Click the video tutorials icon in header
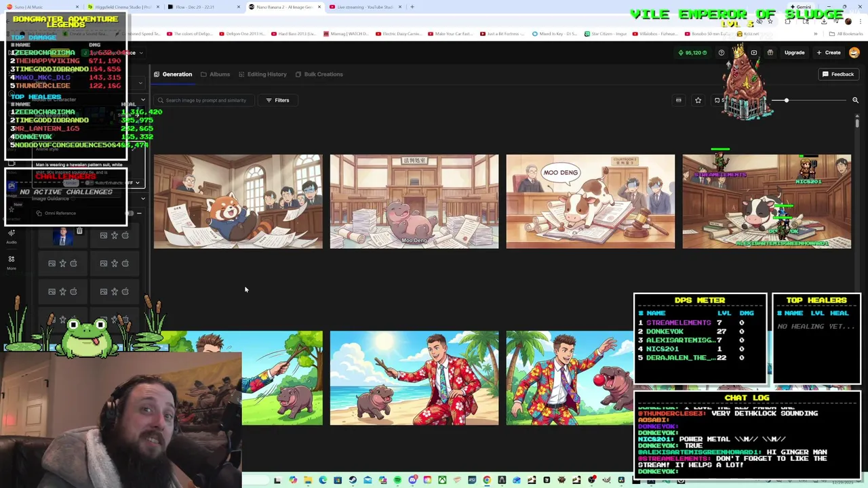Image resolution: width=868 pixels, height=488 pixels. (754, 53)
